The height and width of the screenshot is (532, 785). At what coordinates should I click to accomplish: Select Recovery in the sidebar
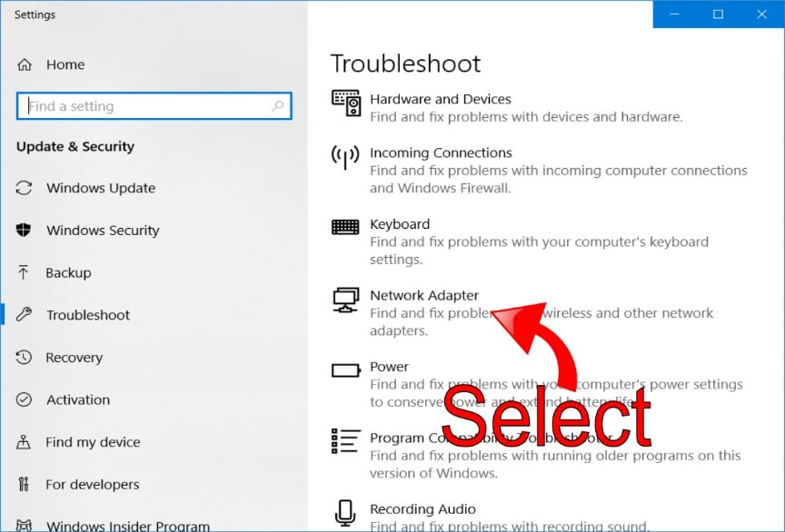(74, 358)
